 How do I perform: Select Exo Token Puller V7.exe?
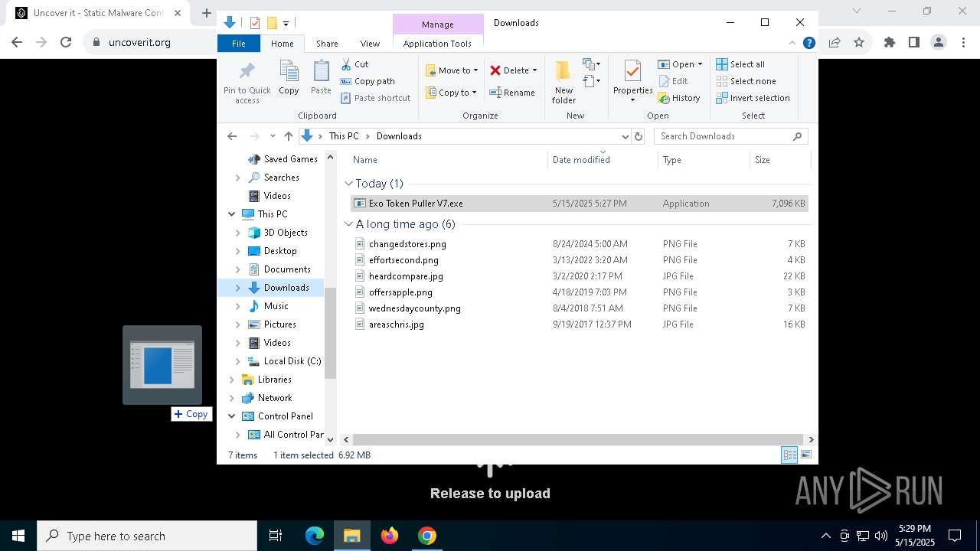tap(580, 204)
